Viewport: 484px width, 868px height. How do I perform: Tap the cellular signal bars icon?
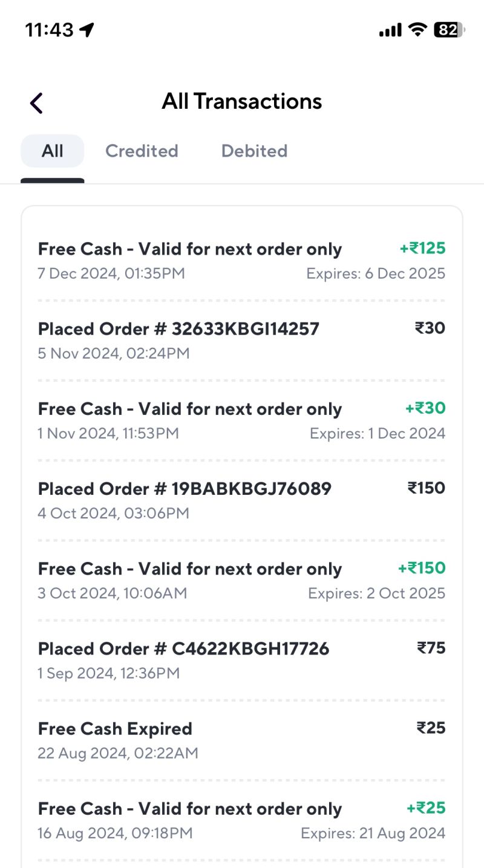[390, 30]
